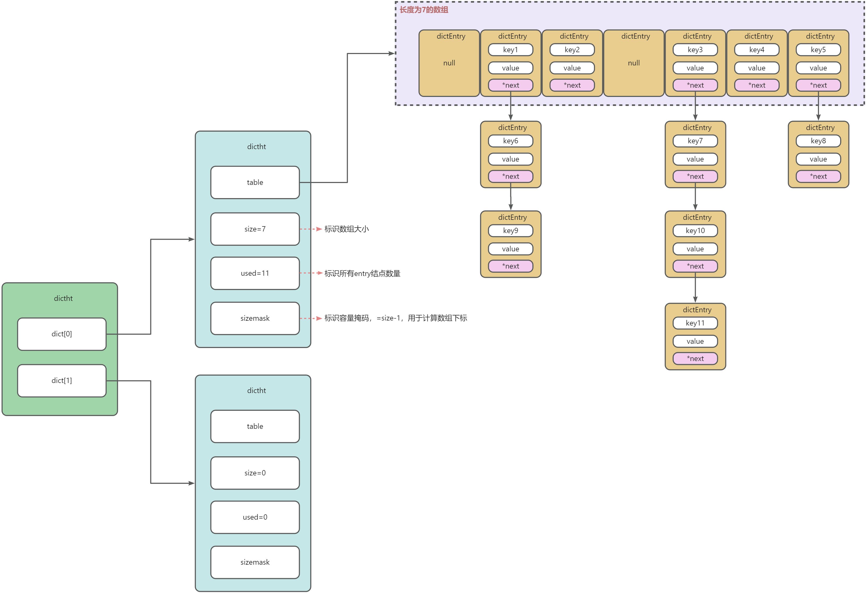Click the key7 entry box
Screen dimensions: 868x593
click(695, 141)
